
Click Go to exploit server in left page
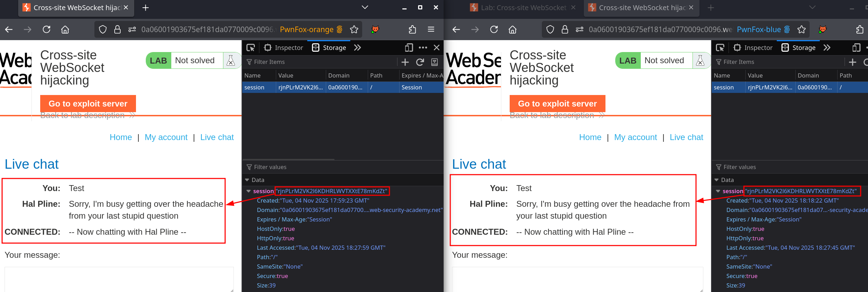coord(88,104)
